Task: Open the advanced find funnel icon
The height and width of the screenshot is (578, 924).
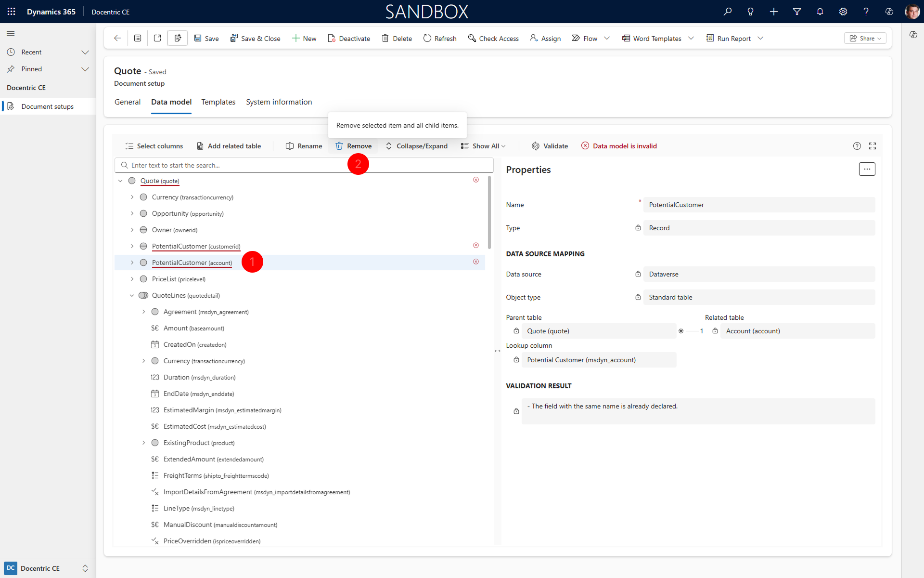Action: click(x=797, y=12)
